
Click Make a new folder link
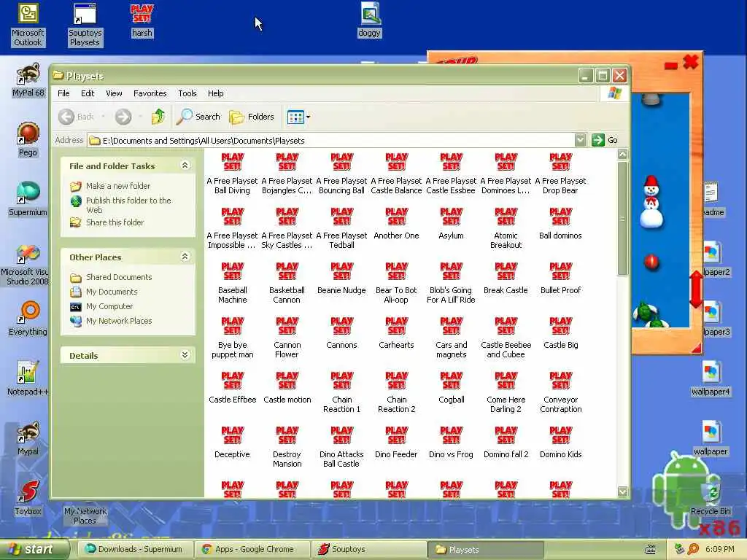pos(118,186)
